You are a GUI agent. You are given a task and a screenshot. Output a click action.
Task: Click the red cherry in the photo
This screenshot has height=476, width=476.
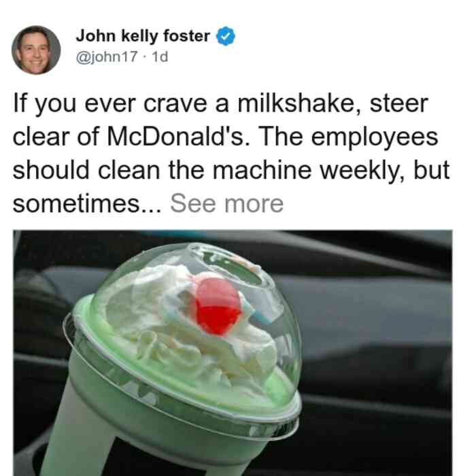click(x=218, y=306)
